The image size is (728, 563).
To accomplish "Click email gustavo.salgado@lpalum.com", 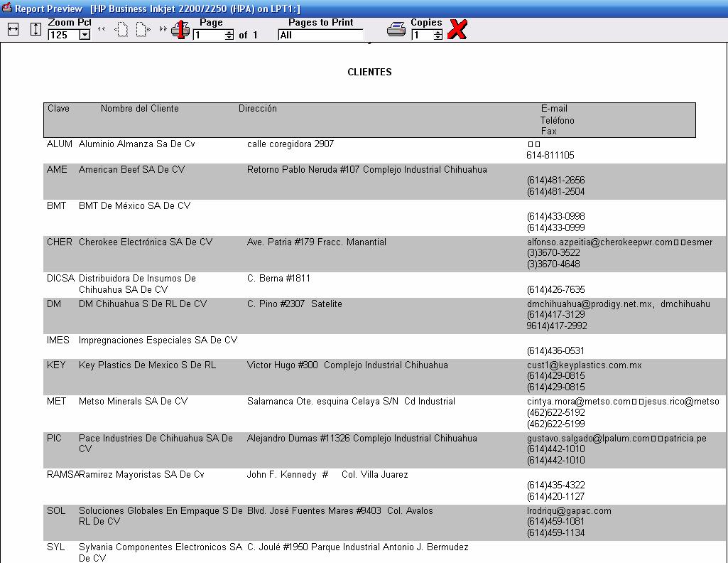I will (588, 438).
